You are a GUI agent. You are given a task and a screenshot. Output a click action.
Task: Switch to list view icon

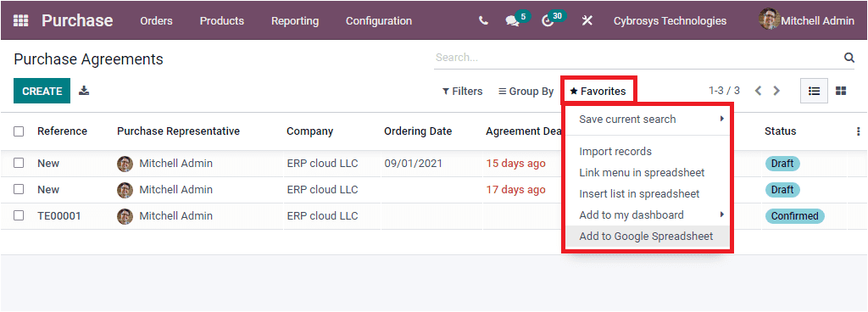click(x=815, y=91)
